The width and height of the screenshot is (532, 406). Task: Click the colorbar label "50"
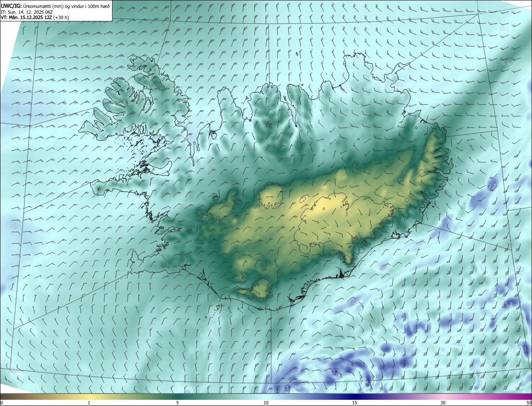[x=529, y=403]
